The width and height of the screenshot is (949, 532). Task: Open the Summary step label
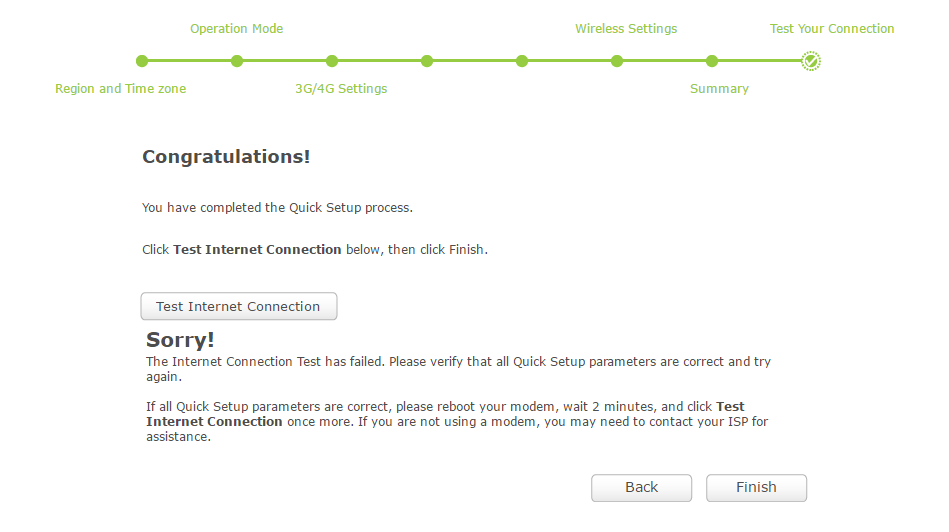[719, 89]
